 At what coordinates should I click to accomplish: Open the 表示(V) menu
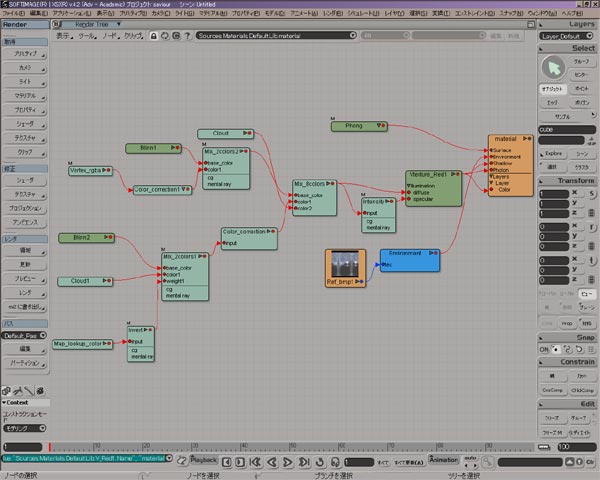point(105,13)
